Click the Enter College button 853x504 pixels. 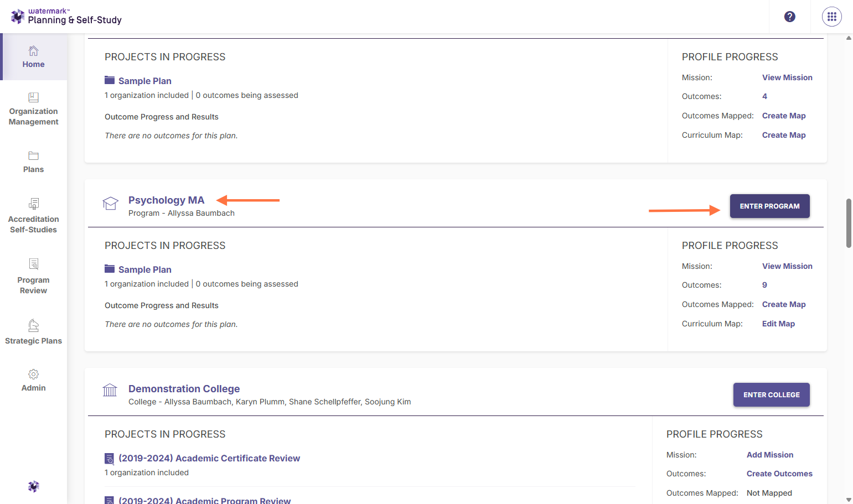click(x=772, y=394)
